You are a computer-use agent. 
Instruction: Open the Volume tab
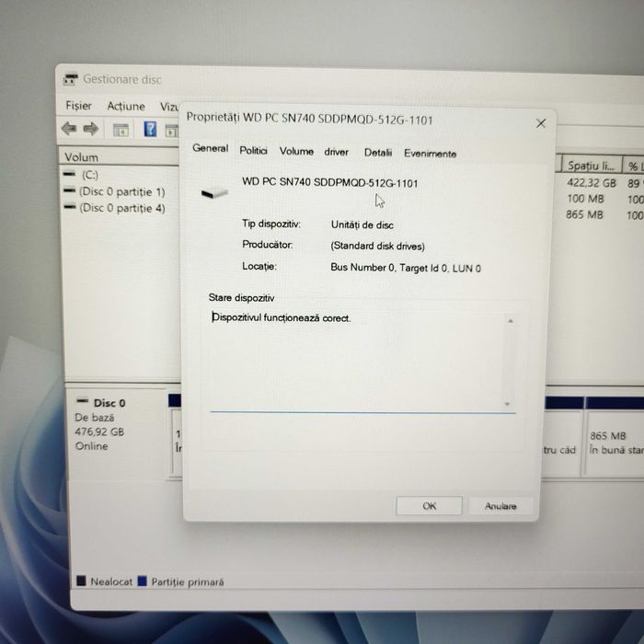(x=296, y=151)
